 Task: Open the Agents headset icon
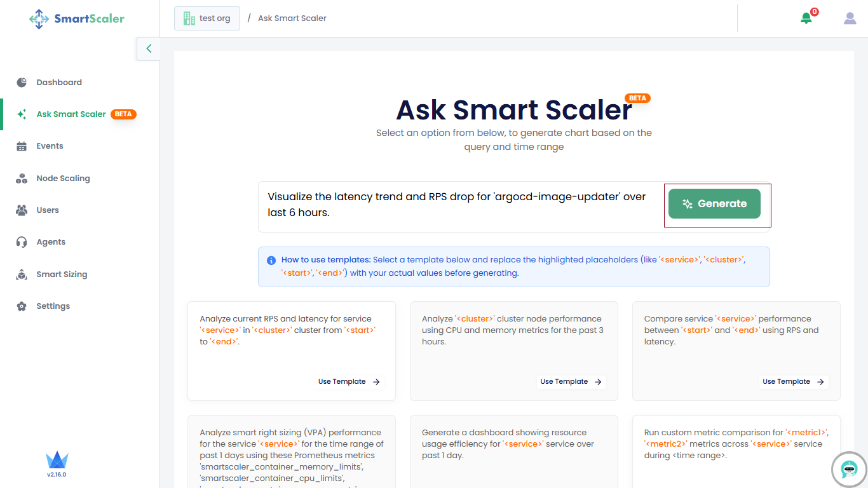[x=22, y=242]
